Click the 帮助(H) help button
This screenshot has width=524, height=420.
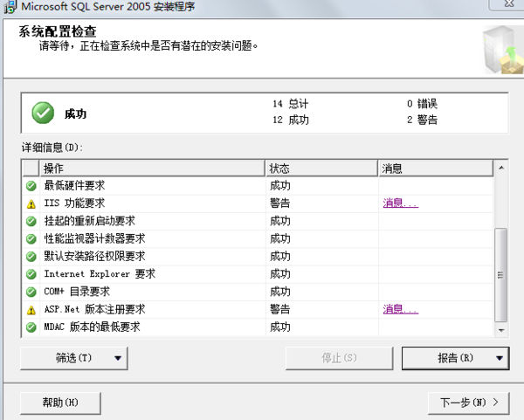(60, 403)
